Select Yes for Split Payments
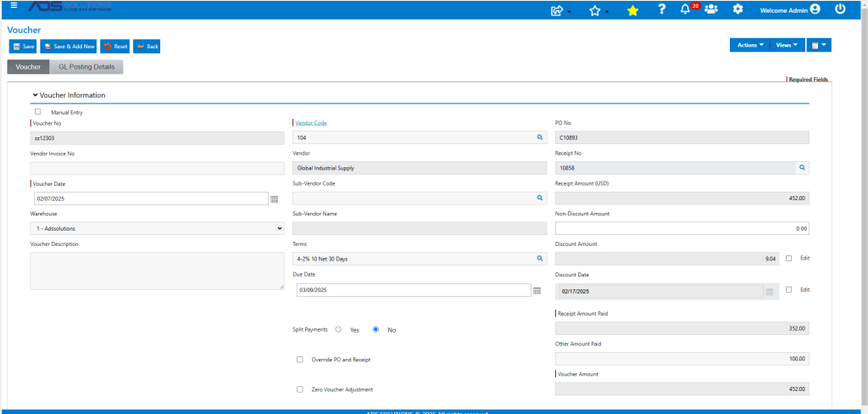 point(338,329)
